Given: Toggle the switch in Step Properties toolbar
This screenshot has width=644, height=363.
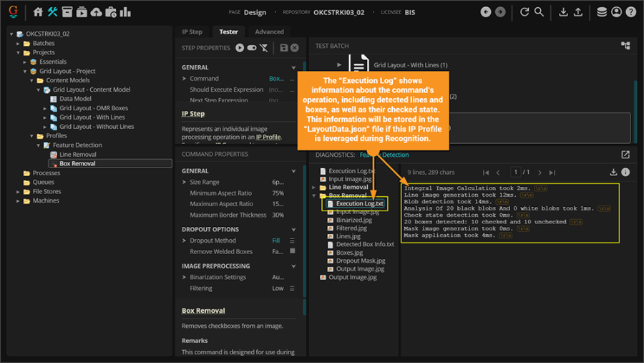Looking at the screenshot, I should (x=252, y=48).
